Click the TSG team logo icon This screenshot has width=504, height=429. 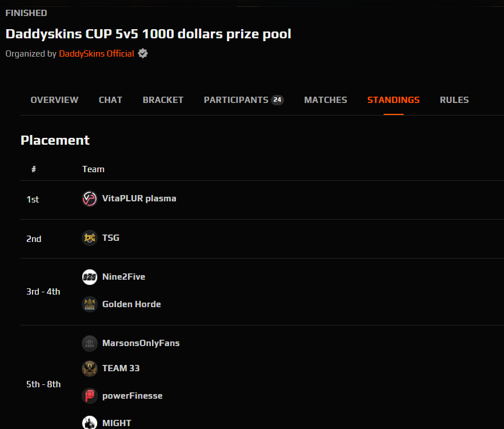(90, 238)
